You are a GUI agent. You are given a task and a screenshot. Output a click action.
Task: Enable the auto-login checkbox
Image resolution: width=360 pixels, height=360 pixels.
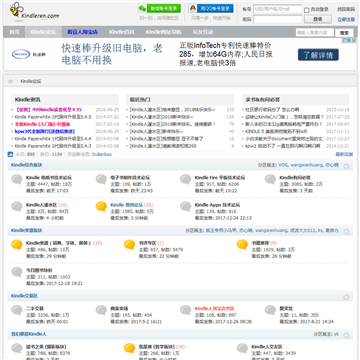tap(307, 10)
